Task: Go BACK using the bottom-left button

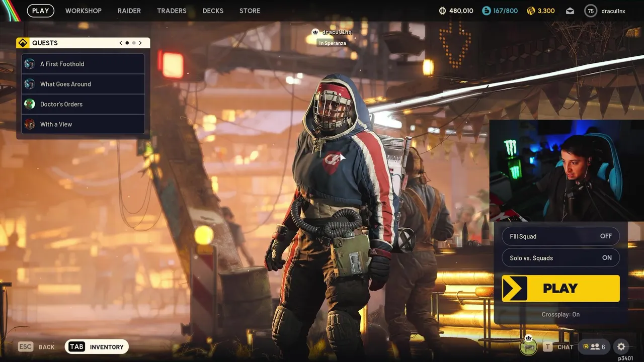Action: (46, 347)
